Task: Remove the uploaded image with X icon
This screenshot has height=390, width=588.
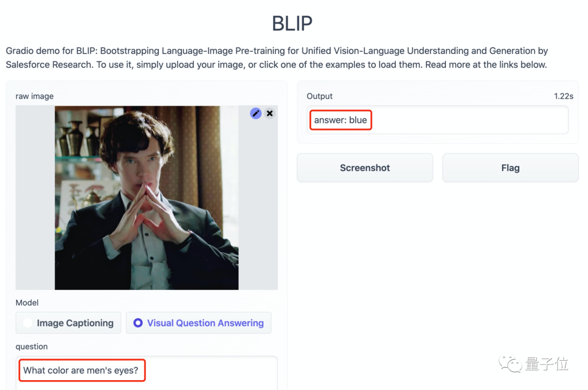Action: pos(269,113)
